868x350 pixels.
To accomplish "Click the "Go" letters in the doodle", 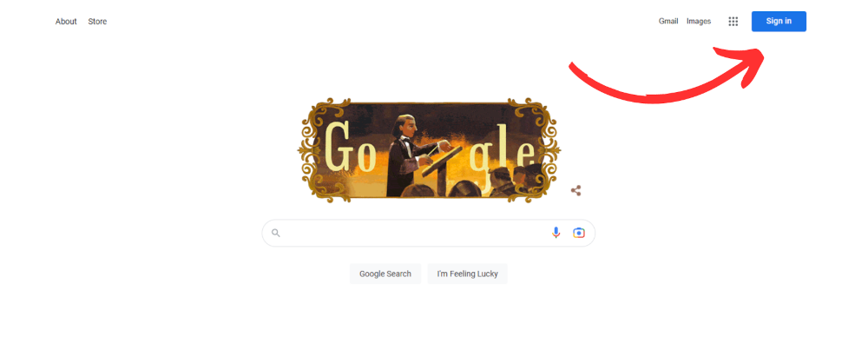I will coord(351,147).
